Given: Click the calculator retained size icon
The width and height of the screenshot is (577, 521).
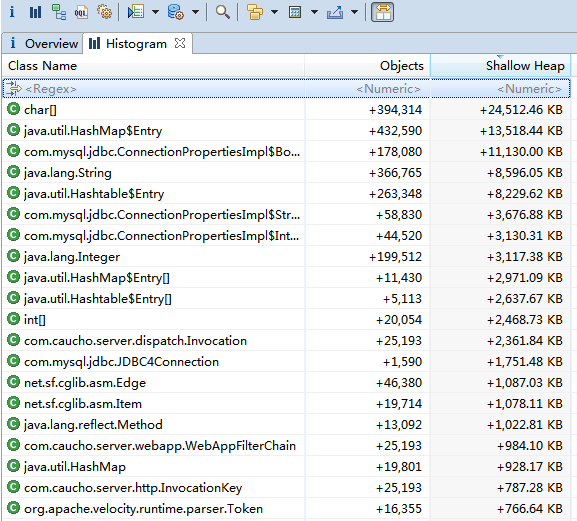Looking at the screenshot, I should click(295, 12).
